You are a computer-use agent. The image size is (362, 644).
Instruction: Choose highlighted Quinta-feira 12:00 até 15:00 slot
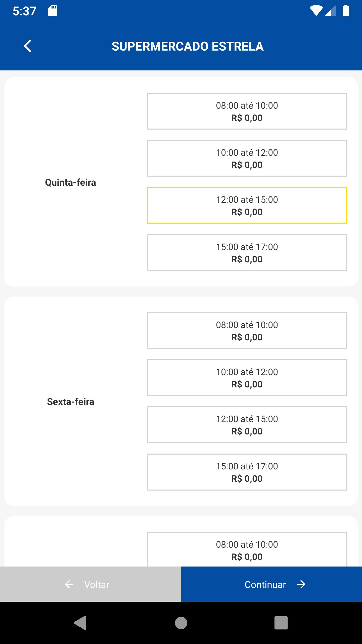click(x=247, y=205)
